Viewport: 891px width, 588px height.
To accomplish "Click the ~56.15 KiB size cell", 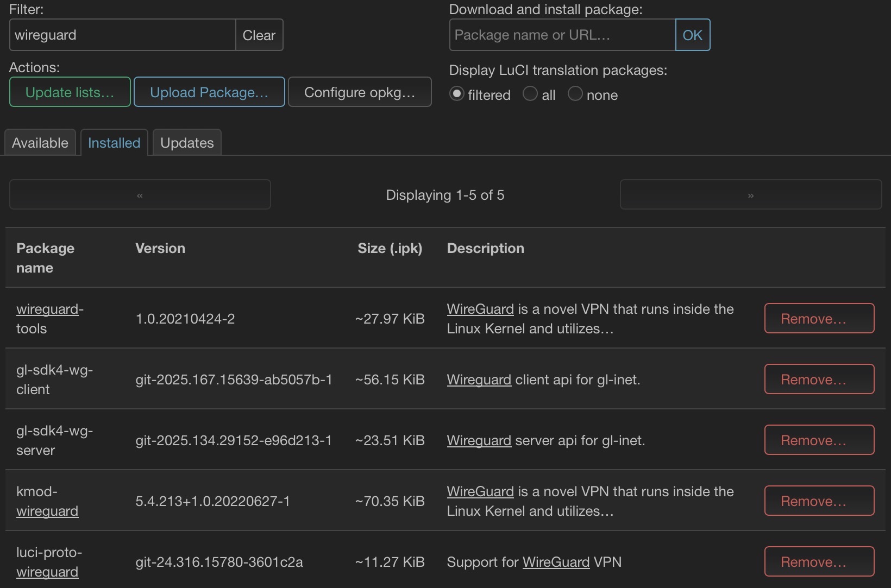I will click(x=390, y=380).
